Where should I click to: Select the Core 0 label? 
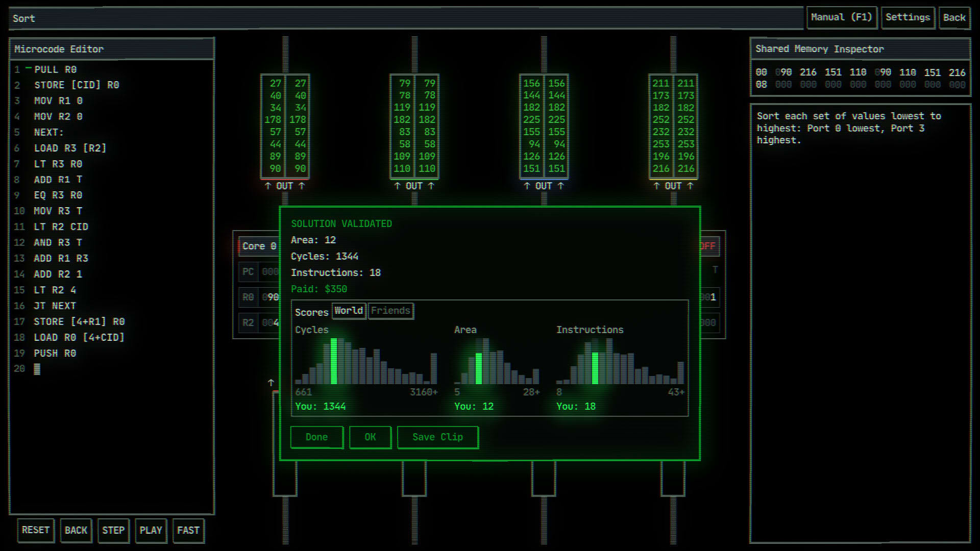[259, 246]
